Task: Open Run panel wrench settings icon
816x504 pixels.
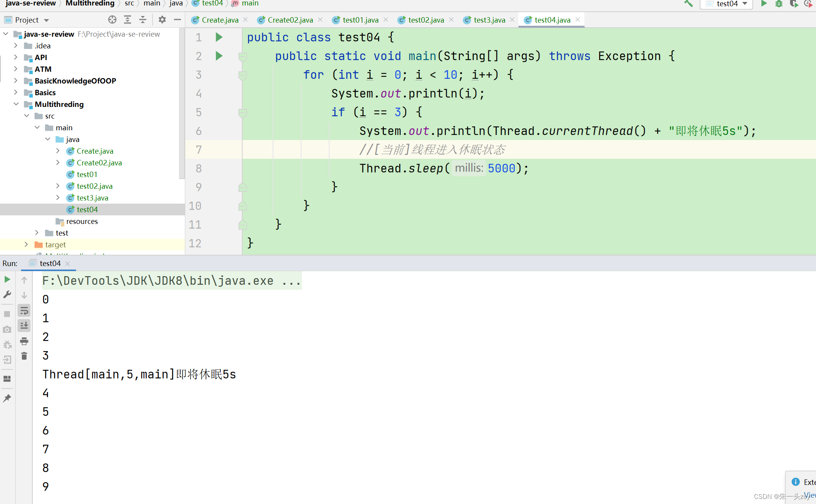Action: 7,295
